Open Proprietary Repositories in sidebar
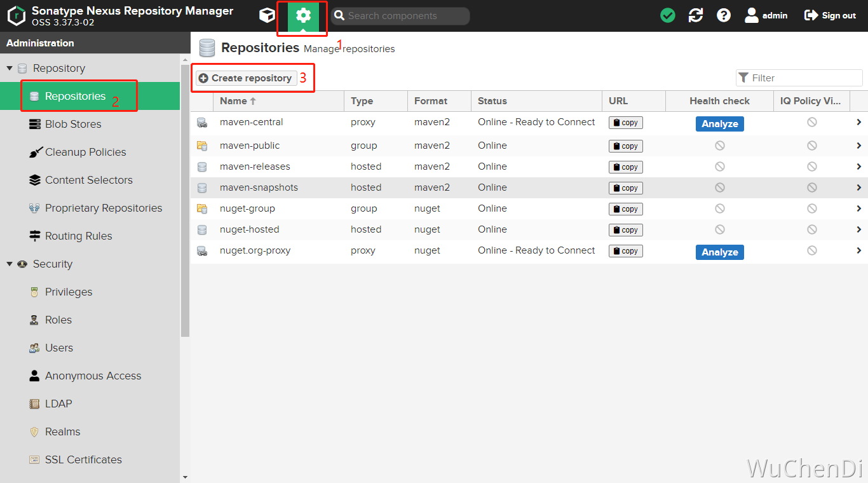The image size is (868, 483). pos(90,208)
